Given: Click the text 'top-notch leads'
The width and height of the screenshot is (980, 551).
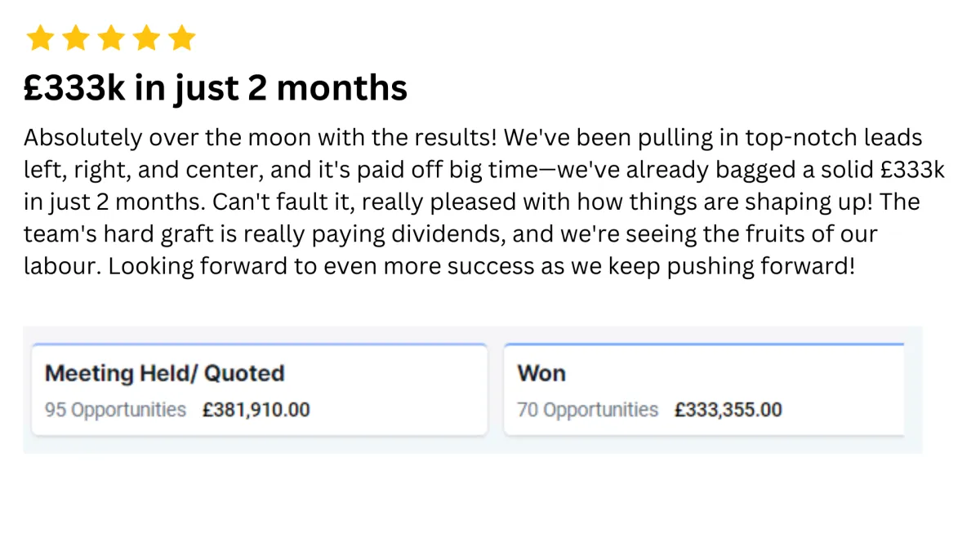Looking at the screenshot, I should click(x=834, y=138).
